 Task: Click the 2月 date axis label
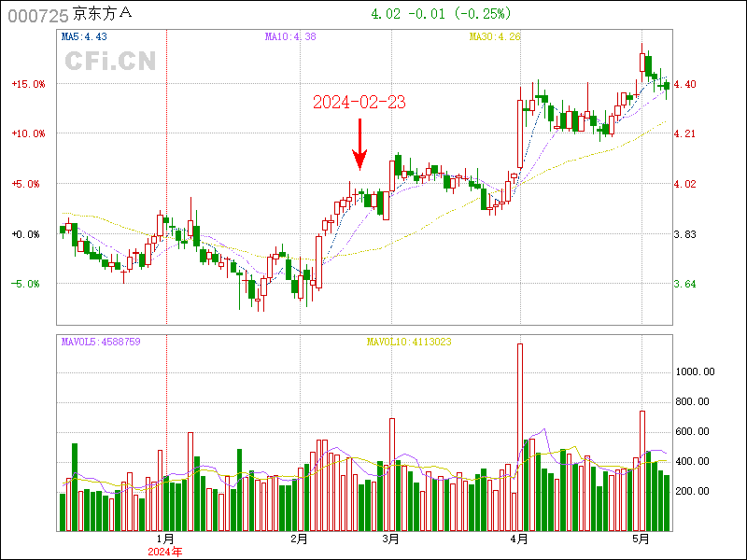click(x=299, y=539)
